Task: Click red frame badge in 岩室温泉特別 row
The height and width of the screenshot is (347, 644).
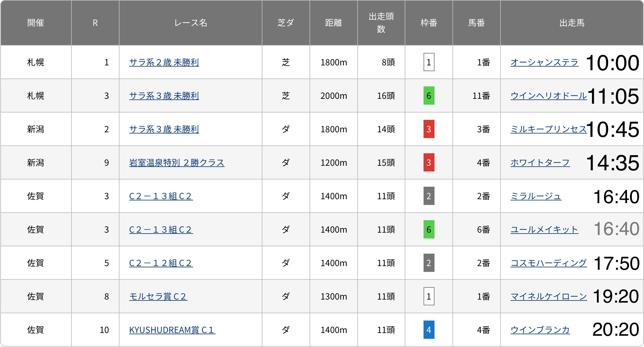Action: 429,162
